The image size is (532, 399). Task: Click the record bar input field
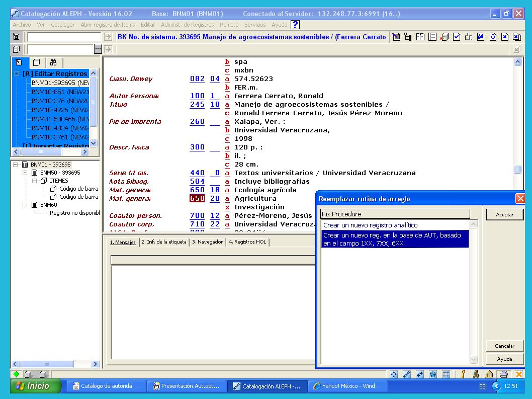point(64,37)
